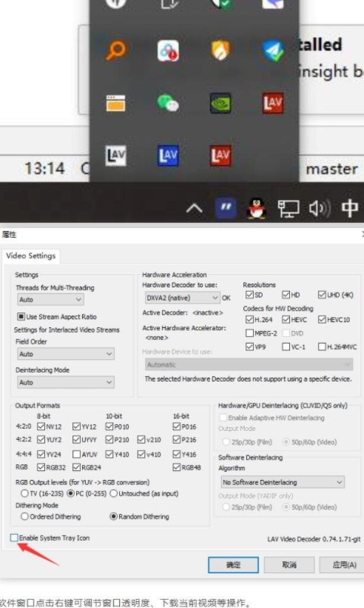Image resolution: width=364 pixels, height=608 pixels.
Task: Open Threads for Multi-Threading dropdown
Action: click(51, 299)
